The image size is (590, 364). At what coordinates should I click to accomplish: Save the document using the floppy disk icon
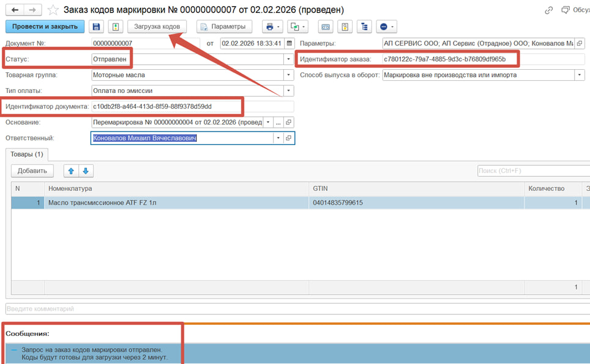pos(96,26)
